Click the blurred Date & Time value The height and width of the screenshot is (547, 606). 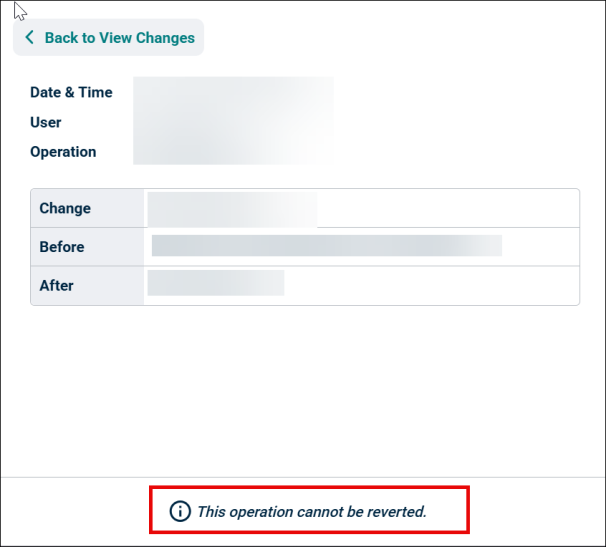[x=233, y=92]
